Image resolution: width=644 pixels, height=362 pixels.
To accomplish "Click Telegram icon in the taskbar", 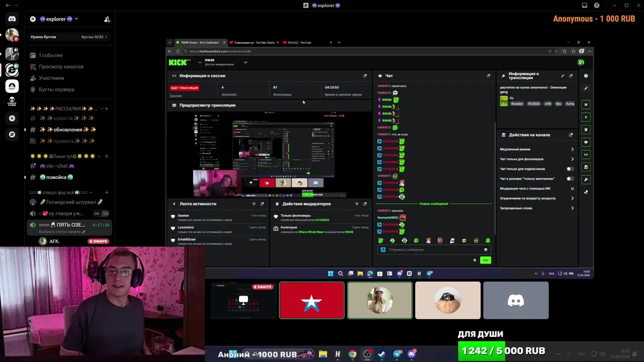I will 397,354.
